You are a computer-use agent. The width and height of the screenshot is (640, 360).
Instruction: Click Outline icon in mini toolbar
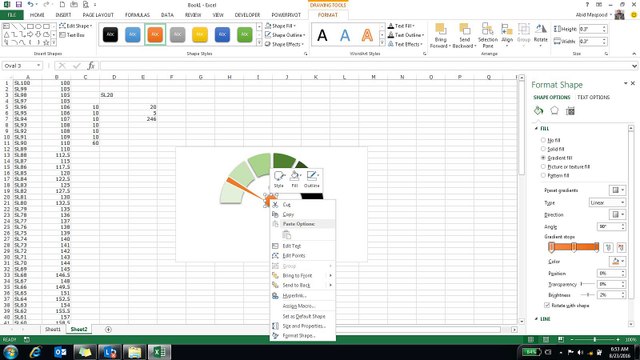click(312, 179)
